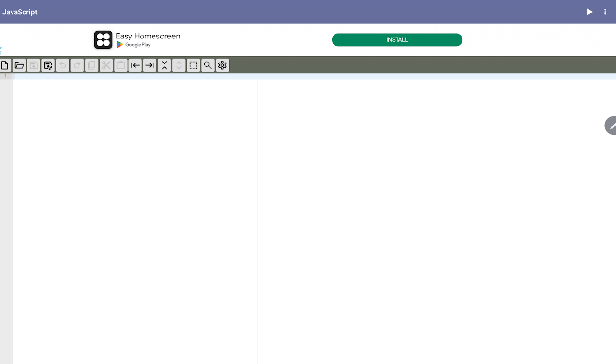
Task: Collapse lines with the vertical collapse tool
Action: 164,65
